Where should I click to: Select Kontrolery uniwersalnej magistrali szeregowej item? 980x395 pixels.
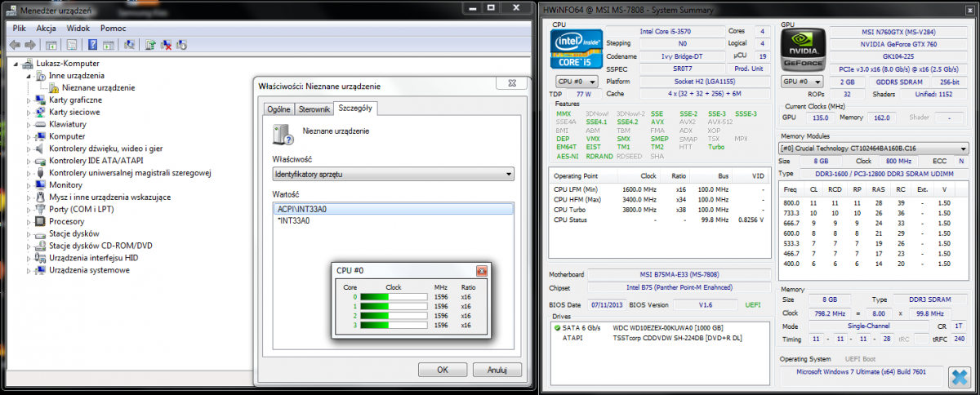pos(131,173)
